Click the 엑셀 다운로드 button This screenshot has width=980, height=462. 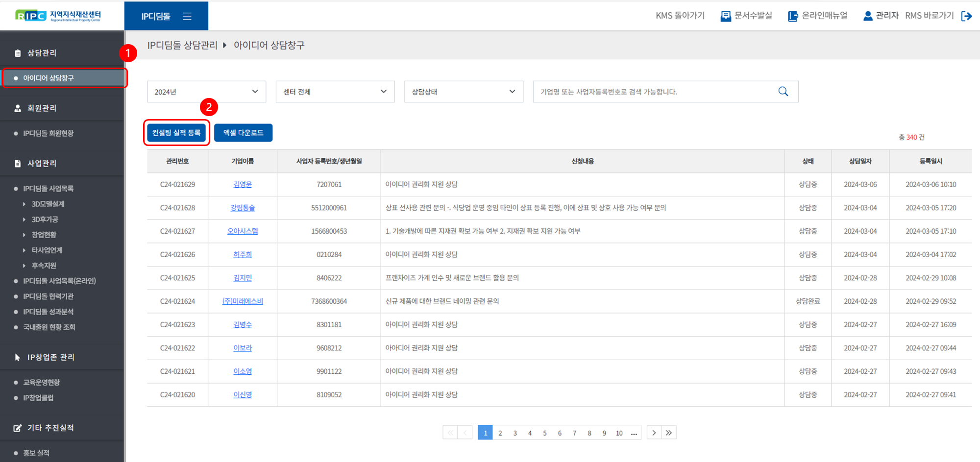point(243,133)
